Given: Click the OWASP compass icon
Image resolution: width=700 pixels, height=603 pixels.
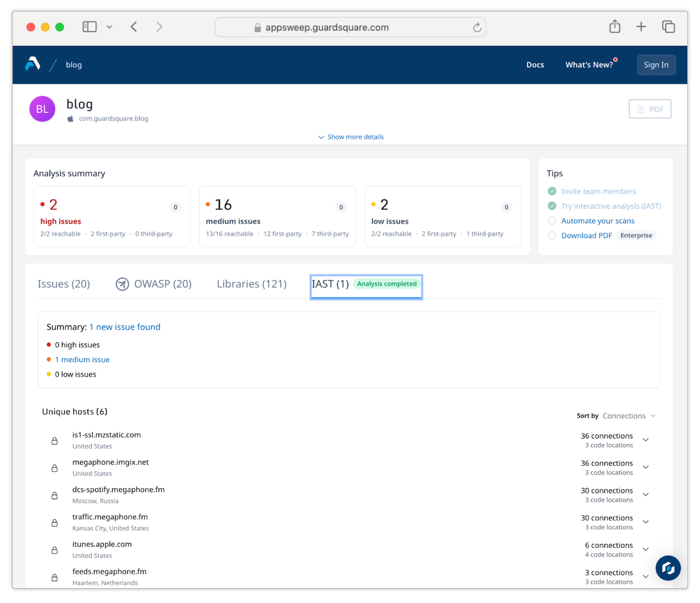Looking at the screenshot, I should (122, 284).
